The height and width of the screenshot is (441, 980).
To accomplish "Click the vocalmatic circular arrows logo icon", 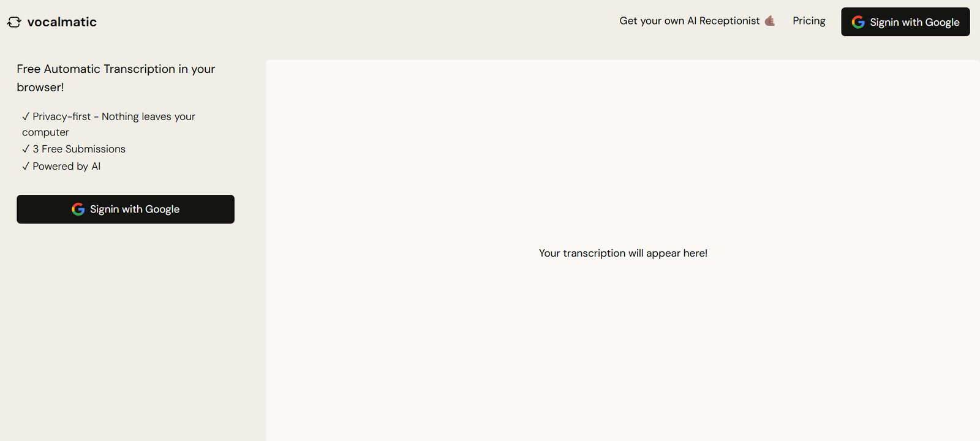I will 14,22.
